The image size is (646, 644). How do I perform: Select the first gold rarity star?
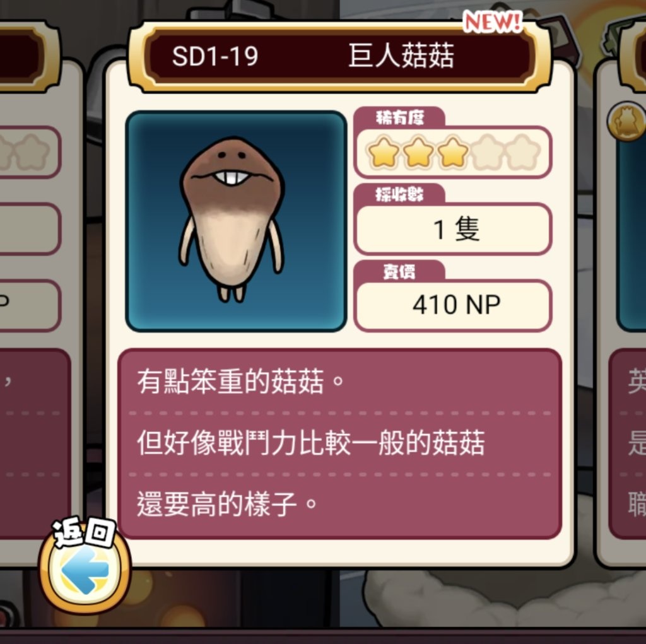click(x=383, y=153)
